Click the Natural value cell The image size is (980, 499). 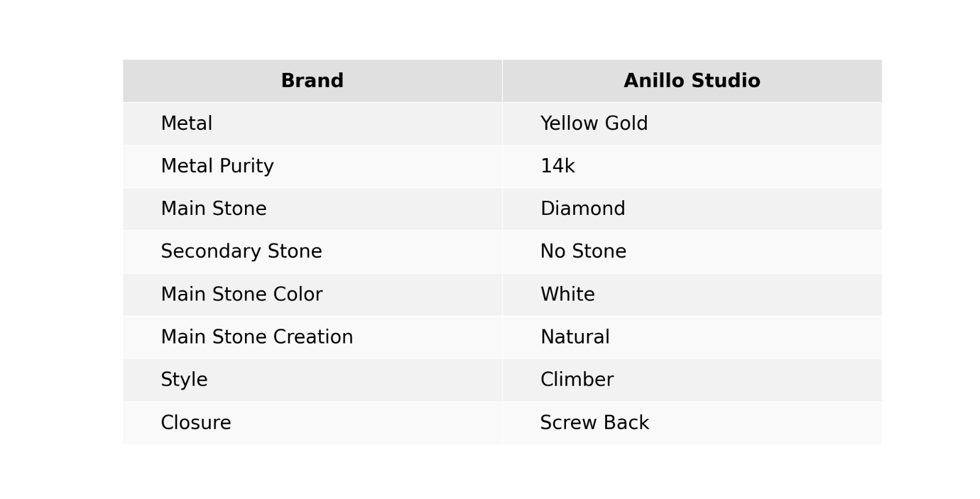click(692, 337)
